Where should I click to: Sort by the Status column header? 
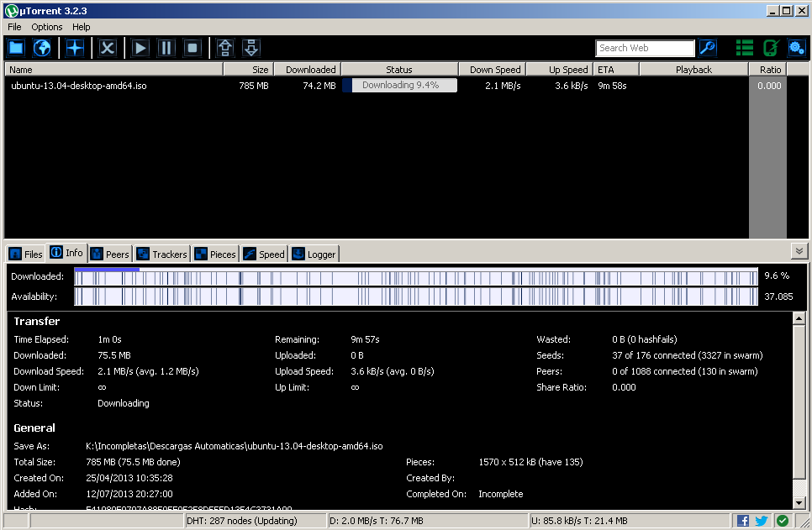[x=400, y=70]
